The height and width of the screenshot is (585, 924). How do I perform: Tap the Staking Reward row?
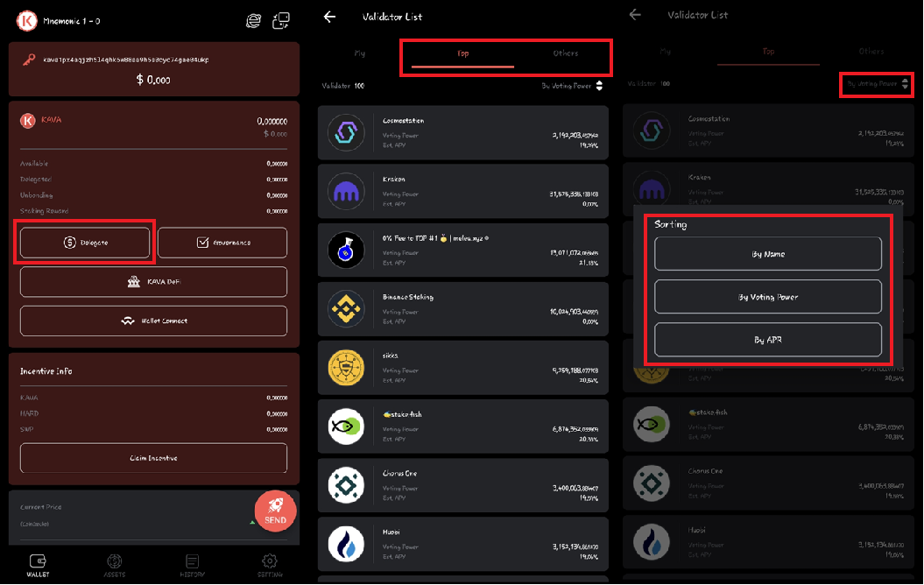pos(154,211)
